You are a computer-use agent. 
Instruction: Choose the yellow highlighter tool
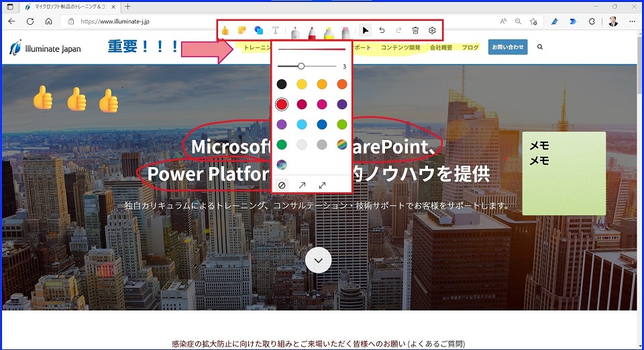click(329, 32)
